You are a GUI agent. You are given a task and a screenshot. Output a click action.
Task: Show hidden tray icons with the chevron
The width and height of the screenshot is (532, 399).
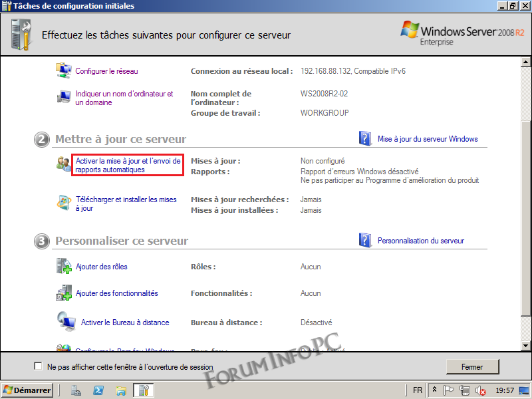(x=434, y=390)
